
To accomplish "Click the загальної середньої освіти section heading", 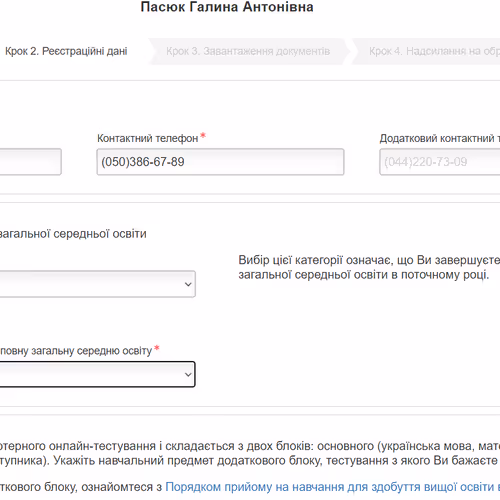I will 73,234.
